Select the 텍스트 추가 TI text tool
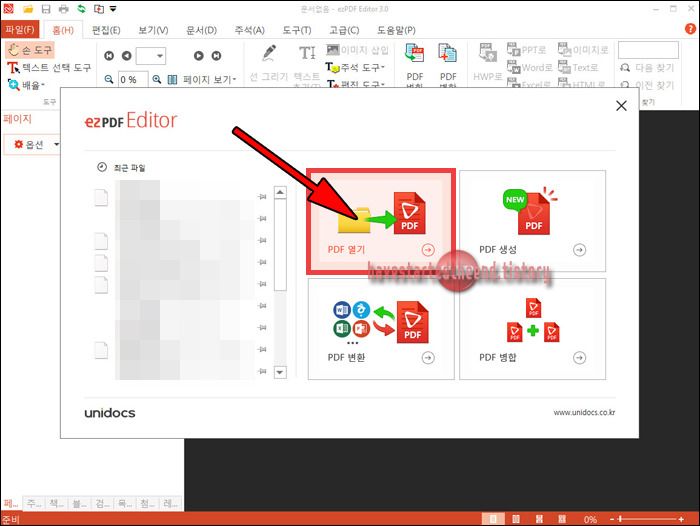This screenshot has width=700, height=526. 307,65
